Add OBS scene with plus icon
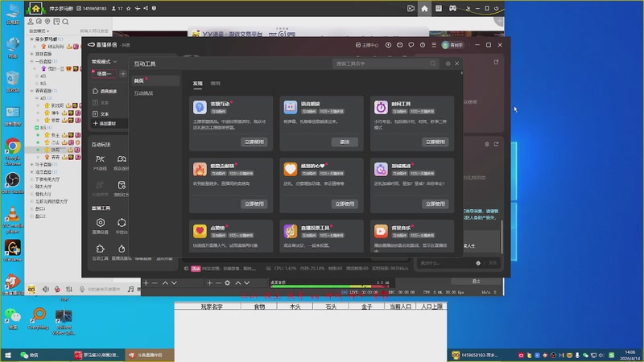This screenshot has height=362, width=644. (x=146, y=283)
